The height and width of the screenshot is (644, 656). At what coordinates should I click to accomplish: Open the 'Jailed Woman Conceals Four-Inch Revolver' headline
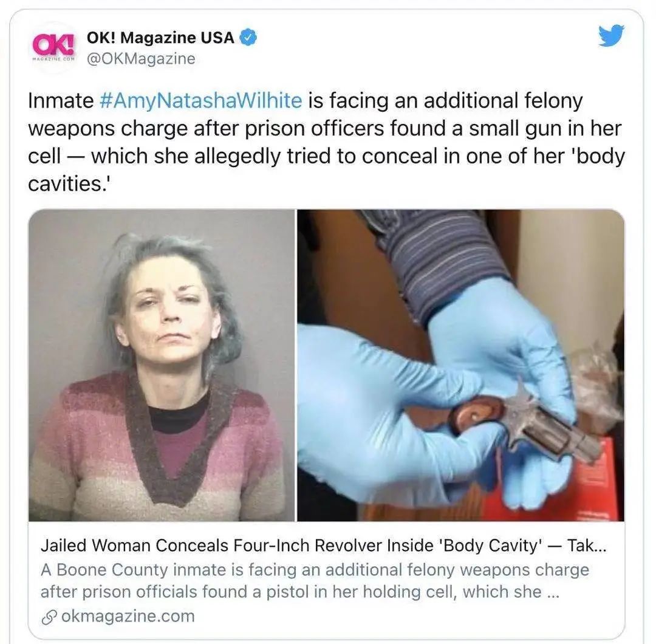323,545
